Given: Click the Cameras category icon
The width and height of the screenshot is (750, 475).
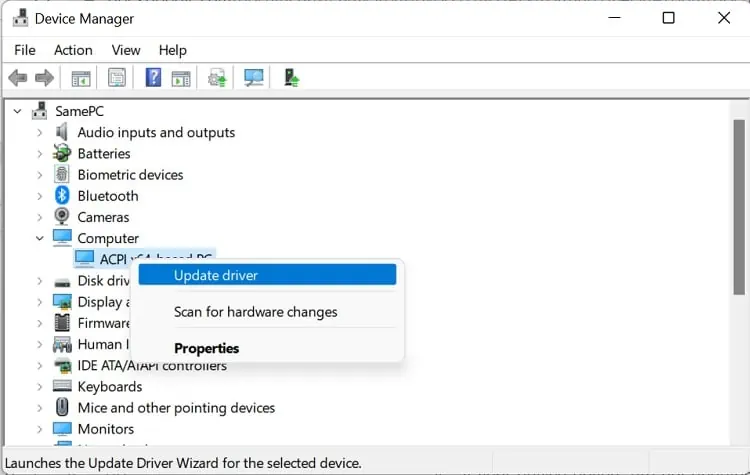Looking at the screenshot, I should [x=62, y=217].
